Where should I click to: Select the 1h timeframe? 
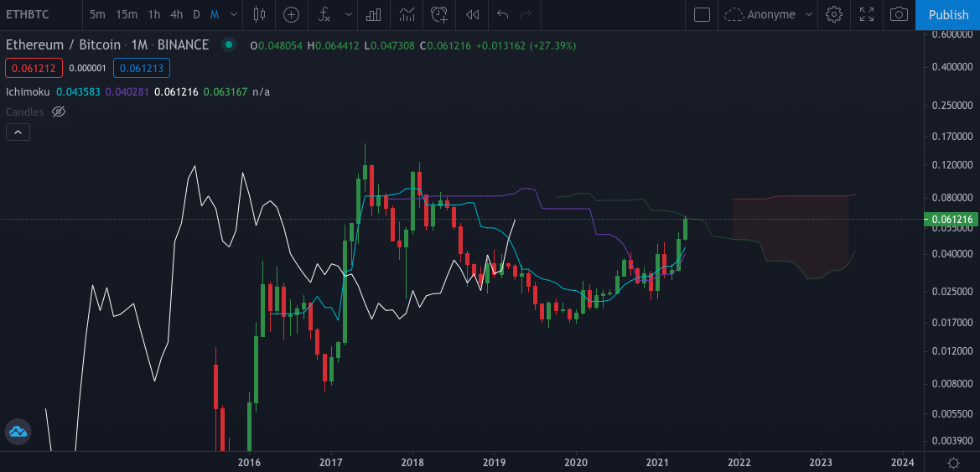(153, 14)
